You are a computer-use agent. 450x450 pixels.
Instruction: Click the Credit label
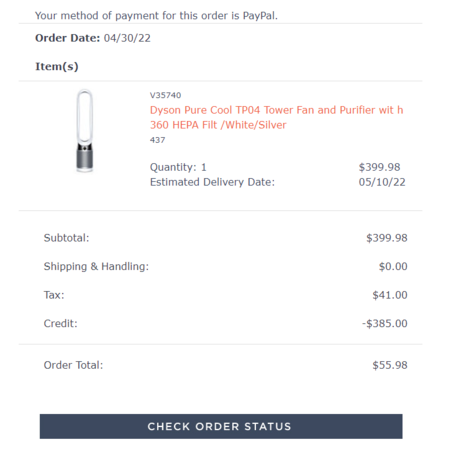pos(60,323)
